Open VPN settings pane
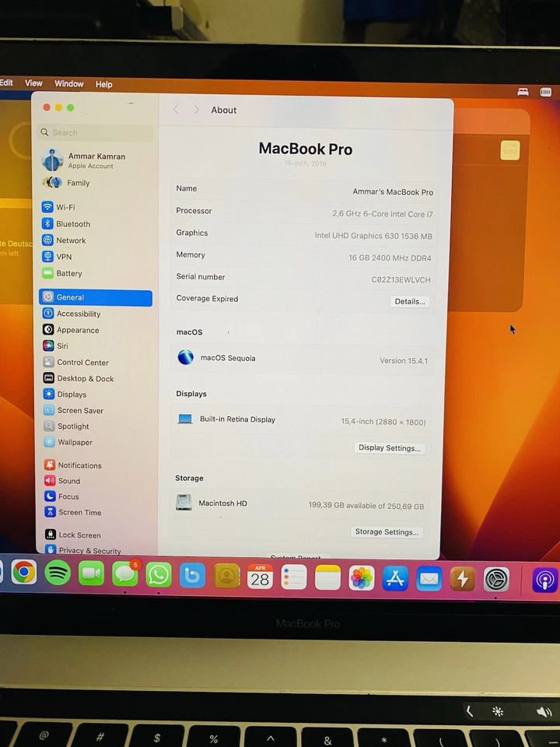 click(x=57, y=256)
